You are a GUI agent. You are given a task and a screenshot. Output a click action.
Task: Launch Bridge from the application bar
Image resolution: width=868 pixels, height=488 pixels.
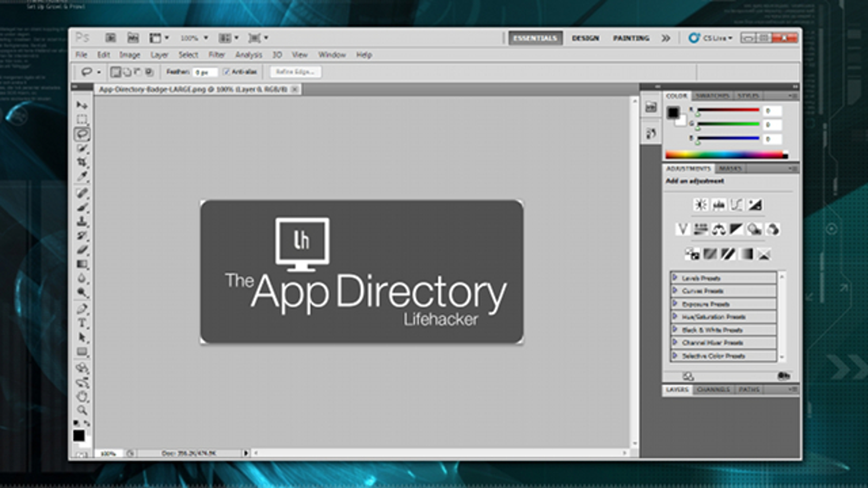point(111,37)
